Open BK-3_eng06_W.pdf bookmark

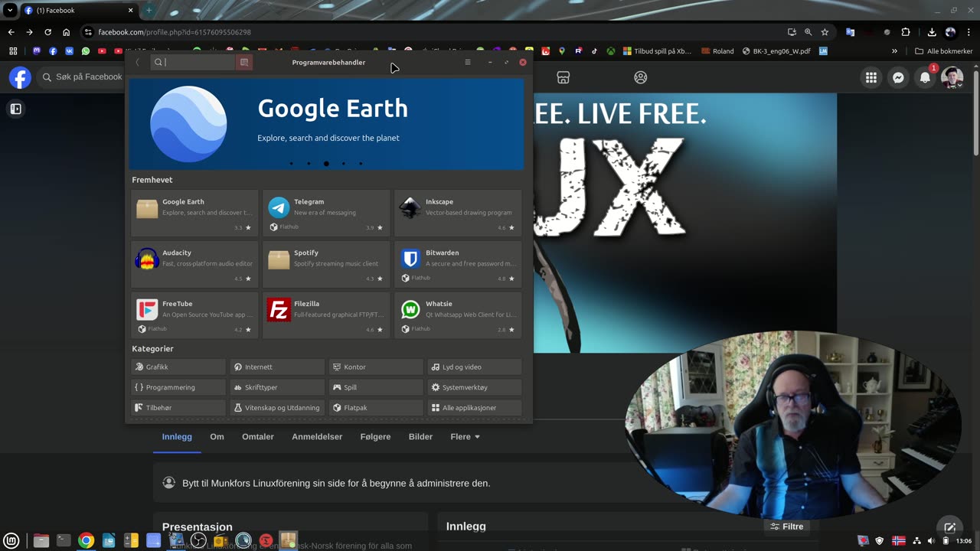[776, 51]
